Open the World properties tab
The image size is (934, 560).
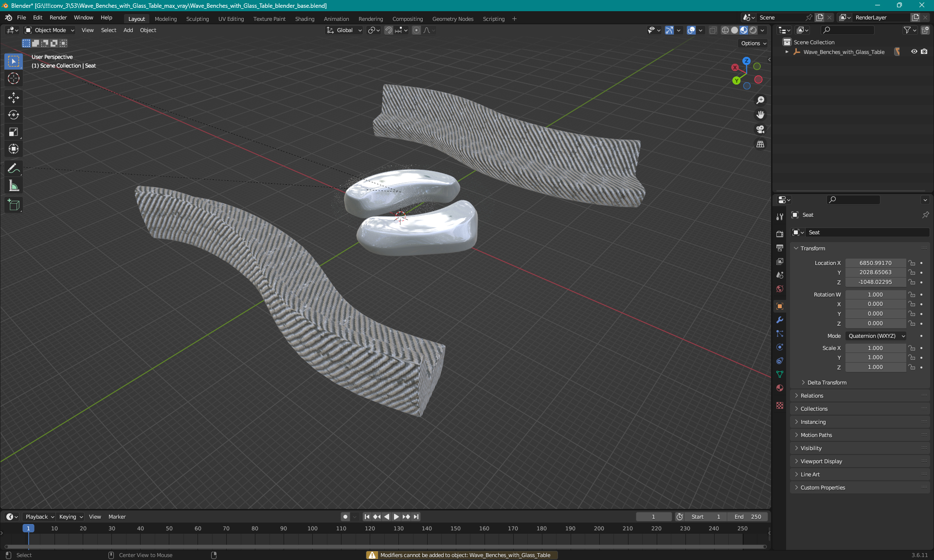[780, 288]
